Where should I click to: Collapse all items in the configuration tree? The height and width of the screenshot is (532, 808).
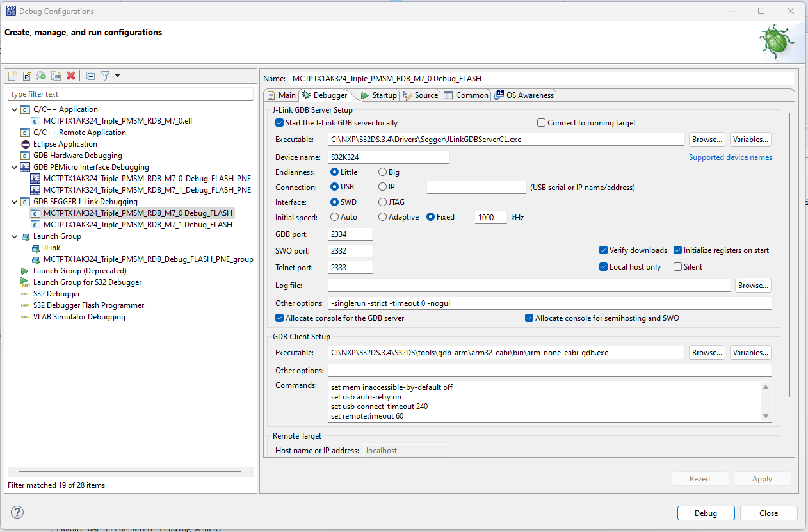(x=90, y=76)
